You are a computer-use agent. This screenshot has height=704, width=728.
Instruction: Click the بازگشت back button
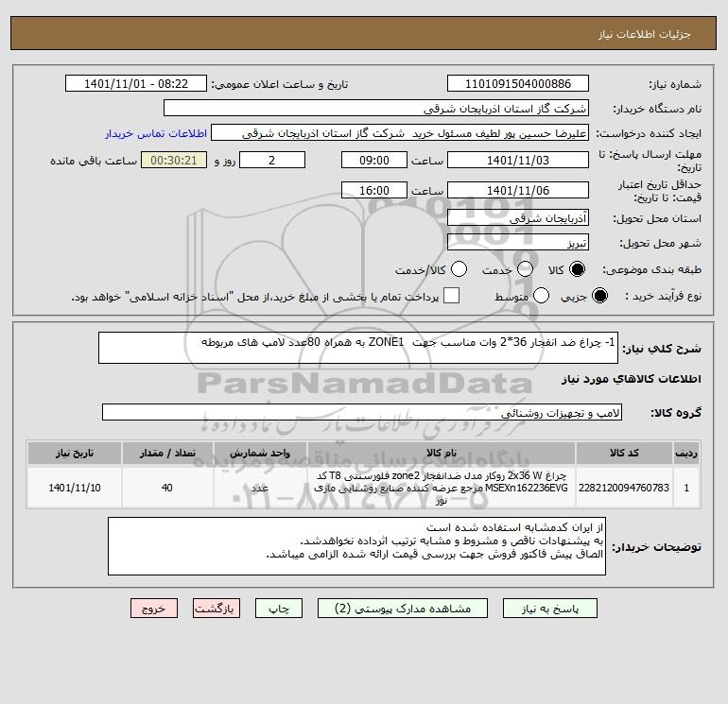coord(217,609)
